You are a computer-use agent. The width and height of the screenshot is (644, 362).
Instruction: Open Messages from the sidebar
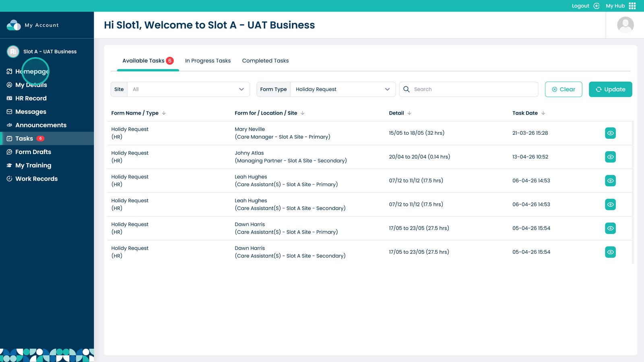tap(31, 112)
